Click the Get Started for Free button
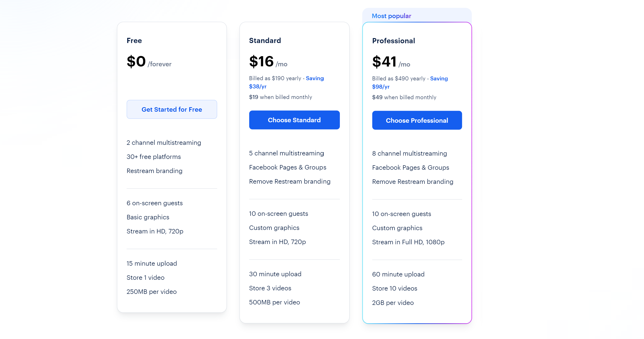The image size is (644, 339). pyautogui.click(x=172, y=109)
